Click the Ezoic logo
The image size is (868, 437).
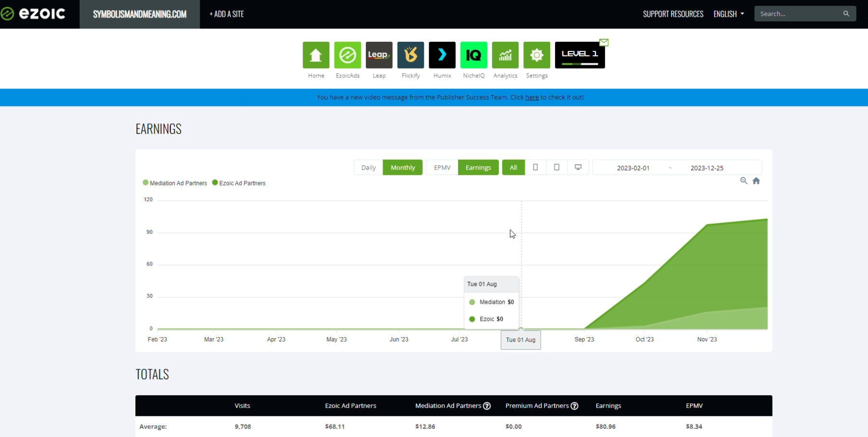33,13
